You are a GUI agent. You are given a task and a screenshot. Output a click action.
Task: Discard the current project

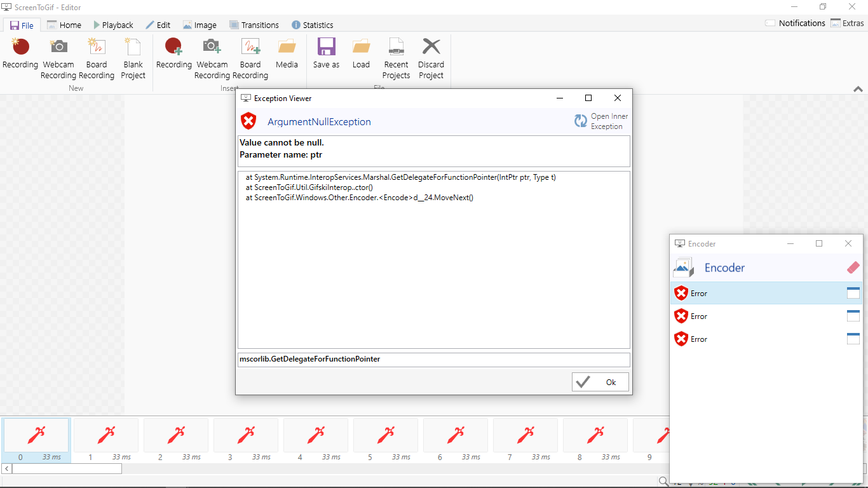click(x=431, y=58)
